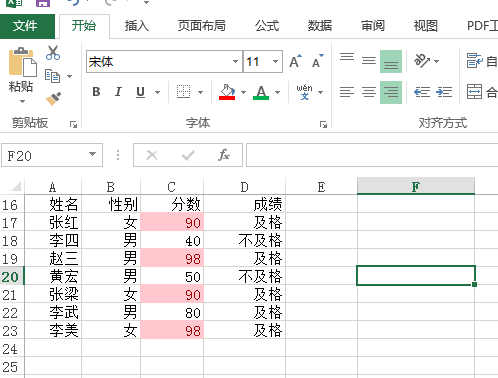Open phonetic guide dropdown arrow
498x378 pixels.
coord(320,92)
